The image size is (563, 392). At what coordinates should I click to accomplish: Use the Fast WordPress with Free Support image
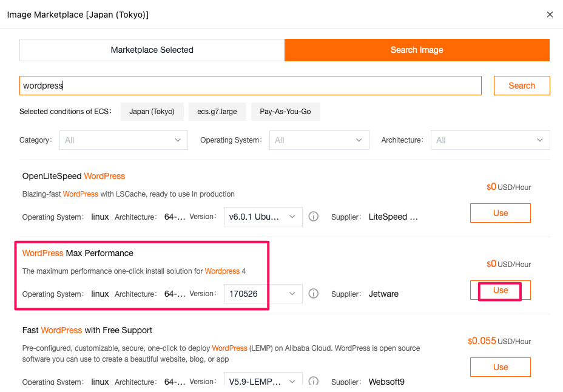500,367
